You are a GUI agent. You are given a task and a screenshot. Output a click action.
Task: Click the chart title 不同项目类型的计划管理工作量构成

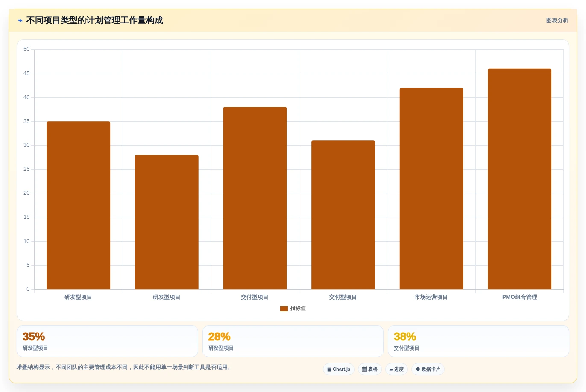click(94, 20)
